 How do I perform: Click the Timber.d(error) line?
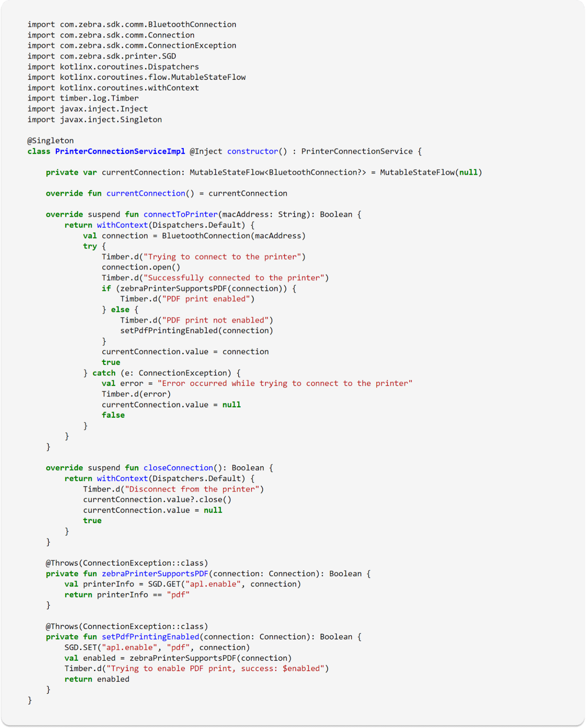coord(136,394)
